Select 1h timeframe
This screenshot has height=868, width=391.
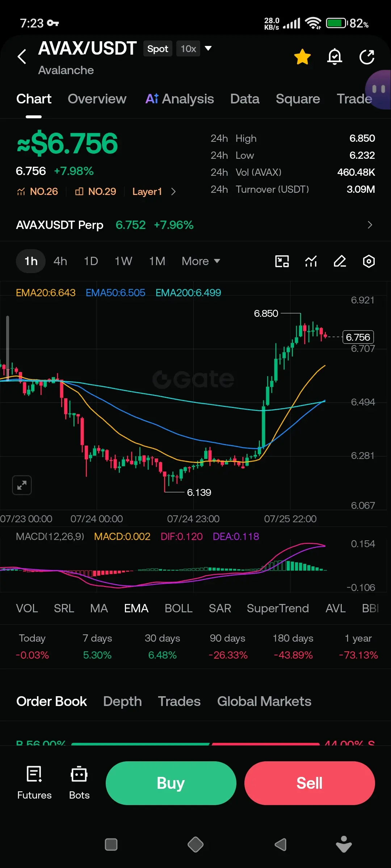pos(31,261)
